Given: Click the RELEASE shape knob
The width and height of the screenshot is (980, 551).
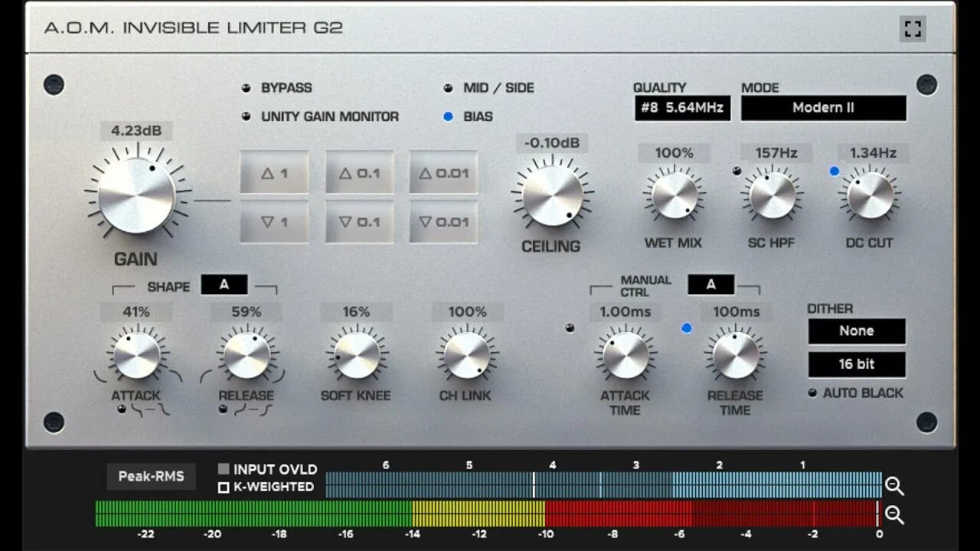Looking at the screenshot, I should (x=247, y=356).
